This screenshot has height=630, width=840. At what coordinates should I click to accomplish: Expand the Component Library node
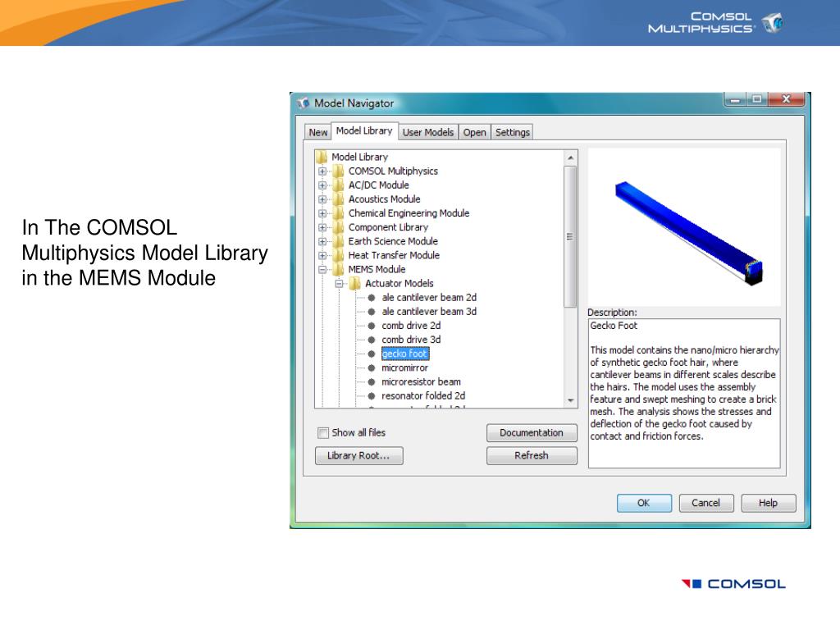pyautogui.click(x=322, y=227)
